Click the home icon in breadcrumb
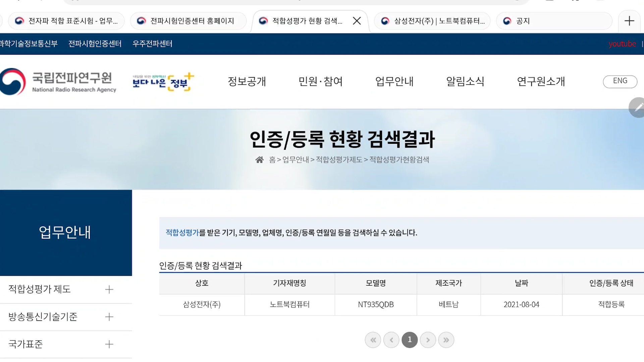The height and width of the screenshot is (362, 644). [259, 160]
